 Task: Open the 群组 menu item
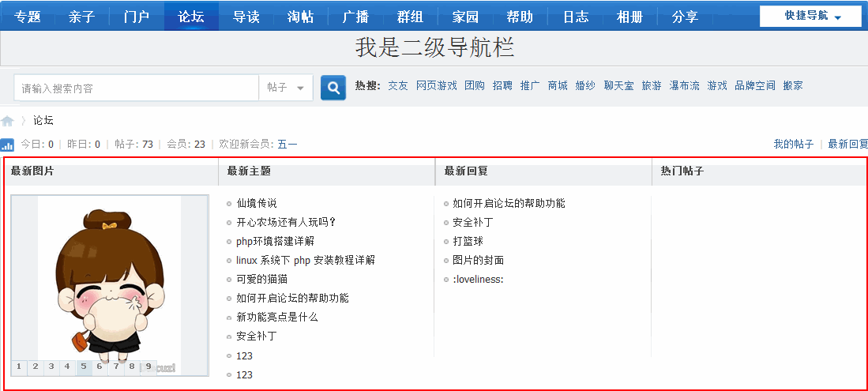(410, 17)
